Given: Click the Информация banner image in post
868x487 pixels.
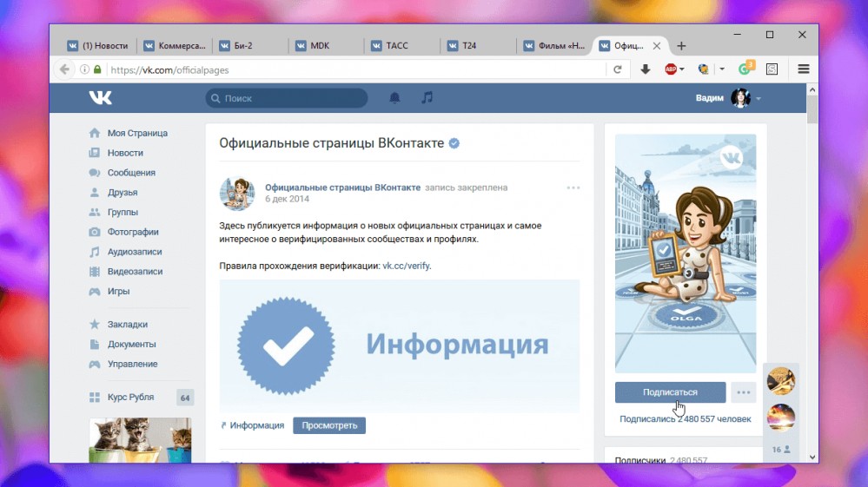Looking at the screenshot, I should [x=399, y=346].
